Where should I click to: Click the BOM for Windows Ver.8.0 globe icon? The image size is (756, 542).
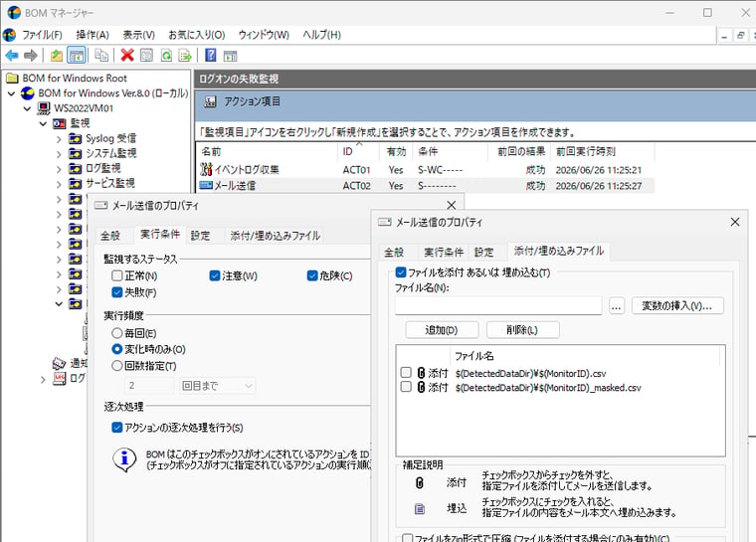28,93
